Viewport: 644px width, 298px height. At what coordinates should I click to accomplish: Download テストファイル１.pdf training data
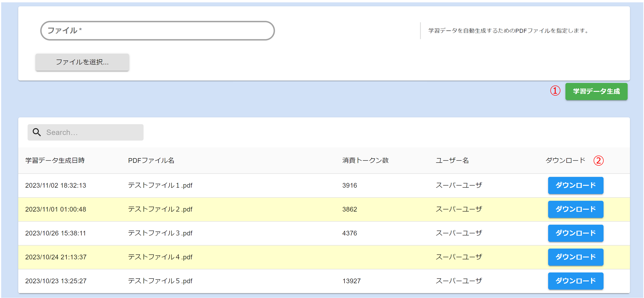(575, 185)
